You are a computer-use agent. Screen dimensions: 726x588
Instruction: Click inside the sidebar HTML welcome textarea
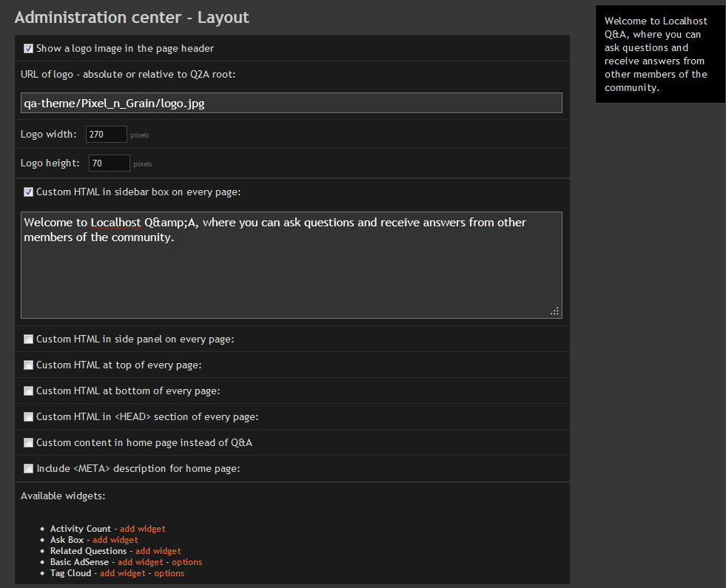[292, 265]
